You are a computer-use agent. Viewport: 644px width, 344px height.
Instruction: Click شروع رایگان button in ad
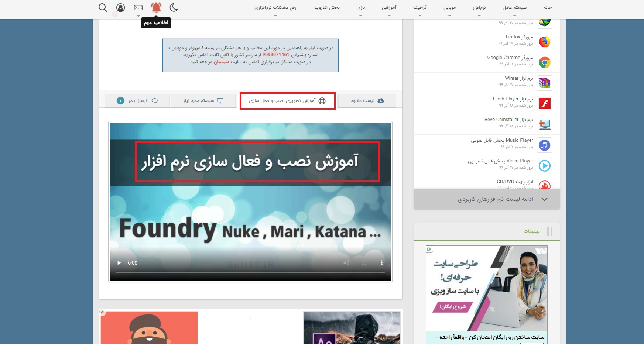coord(453,306)
